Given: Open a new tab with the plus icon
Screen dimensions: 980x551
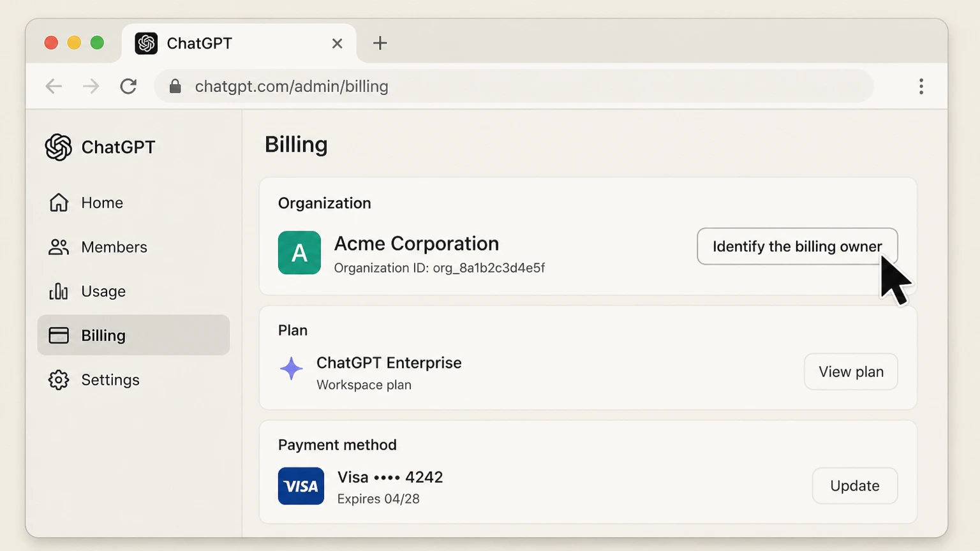Looking at the screenshot, I should [380, 43].
